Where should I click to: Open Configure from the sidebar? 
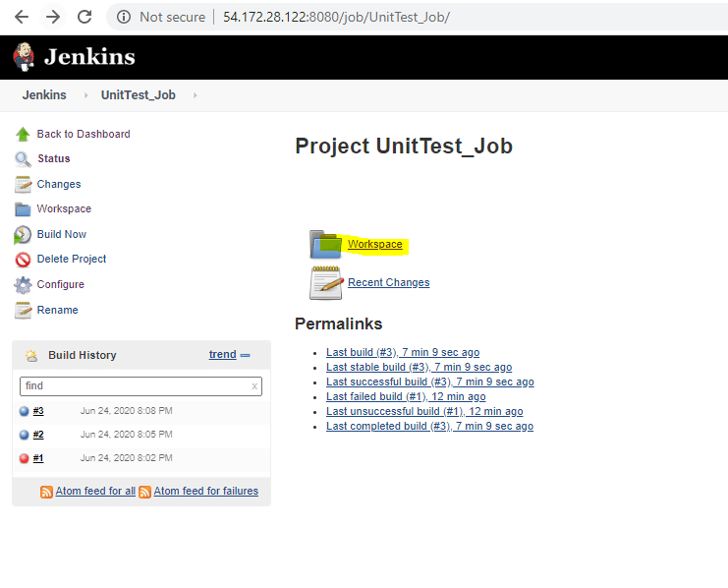tap(60, 284)
